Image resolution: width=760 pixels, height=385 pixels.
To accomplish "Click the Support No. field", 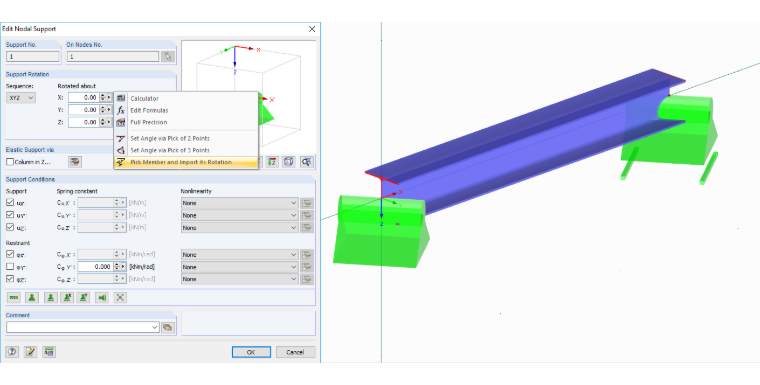I will [32, 57].
